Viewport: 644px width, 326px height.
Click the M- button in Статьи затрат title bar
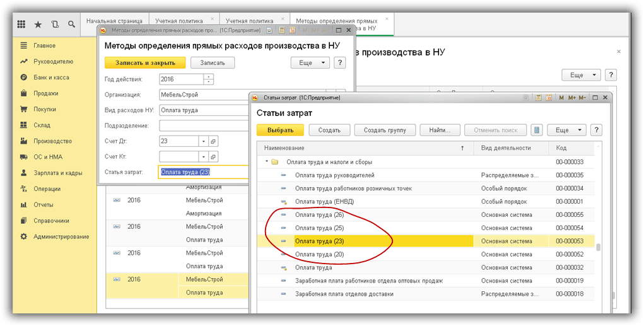point(582,98)
